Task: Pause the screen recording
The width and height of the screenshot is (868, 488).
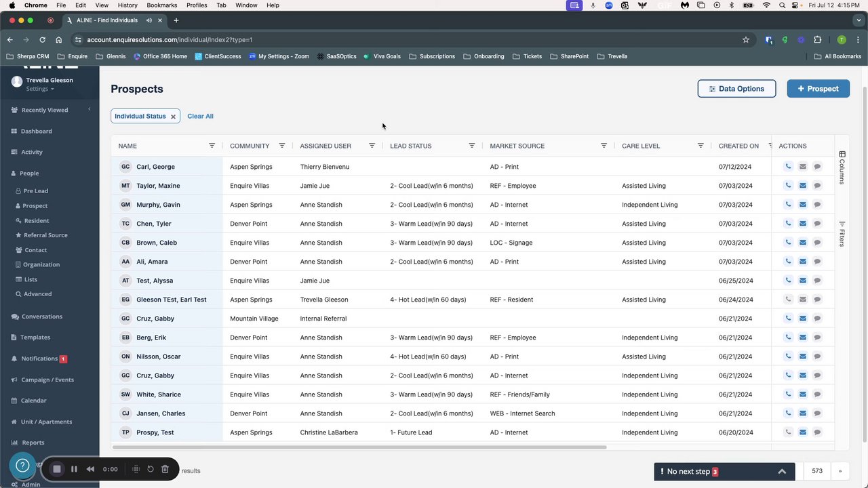Action: (x=74, y=469)
